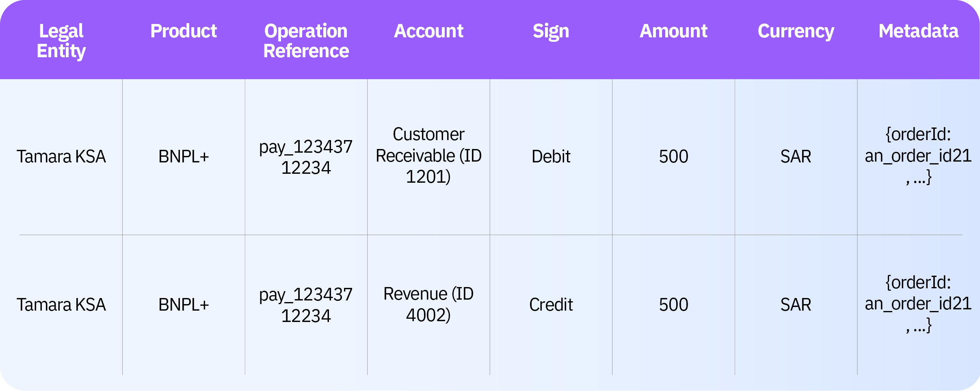Viewport: 980px width, 391px height.
Task: Select the Metadata column header
Action: [x=919, y=31]
